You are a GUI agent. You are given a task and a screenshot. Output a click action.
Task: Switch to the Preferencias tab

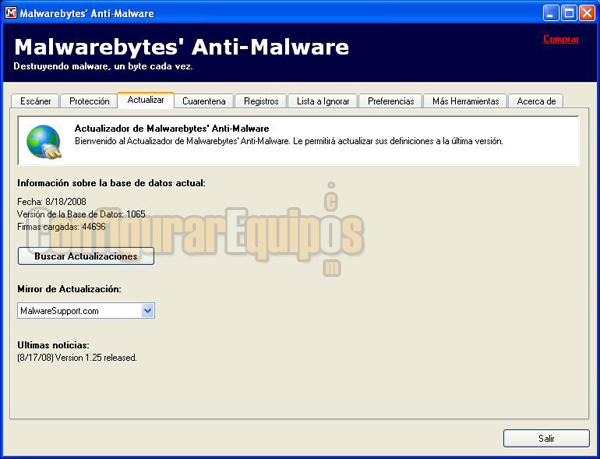[391, 101]
